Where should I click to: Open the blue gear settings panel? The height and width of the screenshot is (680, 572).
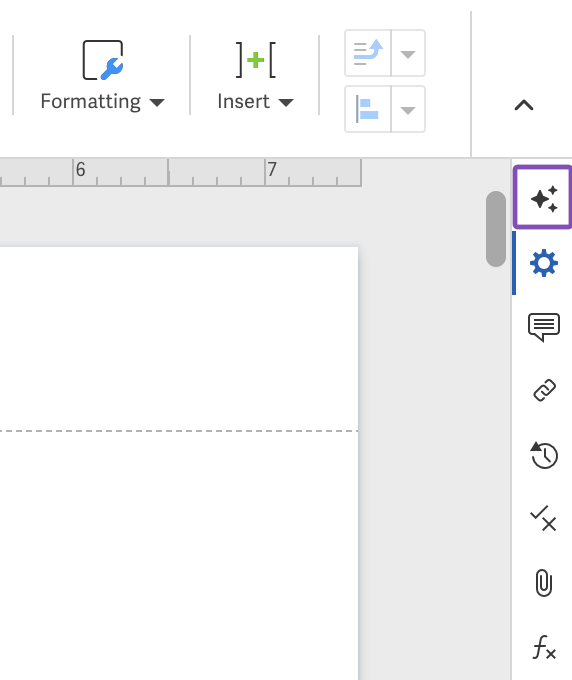point(543,263)
